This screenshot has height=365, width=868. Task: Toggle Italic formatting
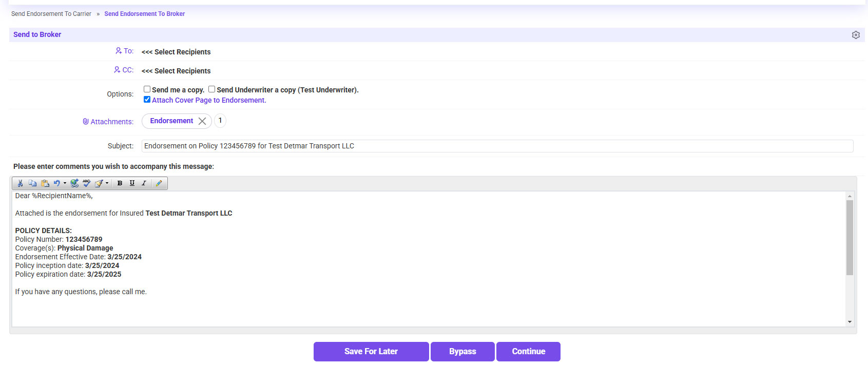144,183
